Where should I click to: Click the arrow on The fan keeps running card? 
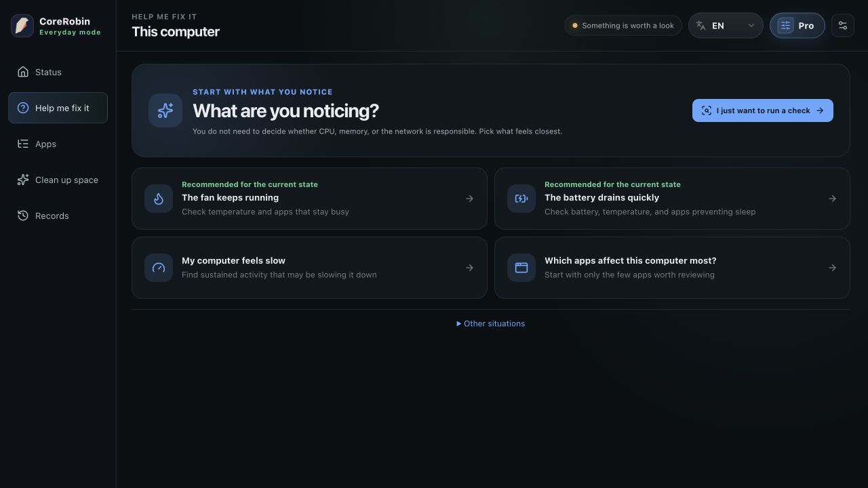469,199
